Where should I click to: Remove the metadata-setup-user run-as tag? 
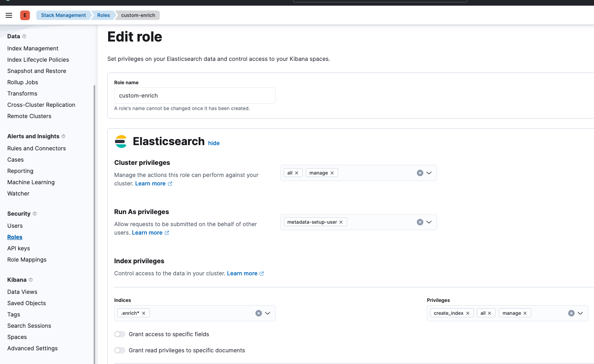341,222
